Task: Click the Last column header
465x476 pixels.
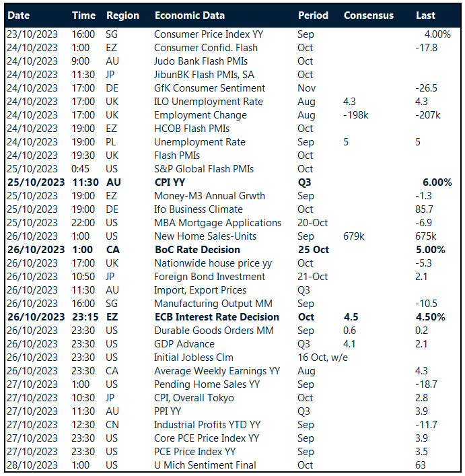Action: [x=426, y=15]
